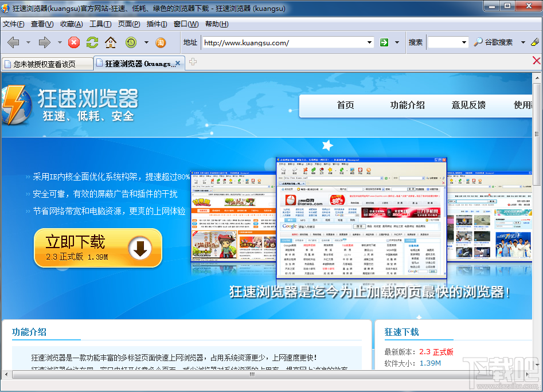This screenshot has height=392, width=543.
Task: Select the 狂速浏览器 (kuangs... tab
Action: (x=139, y=63)
